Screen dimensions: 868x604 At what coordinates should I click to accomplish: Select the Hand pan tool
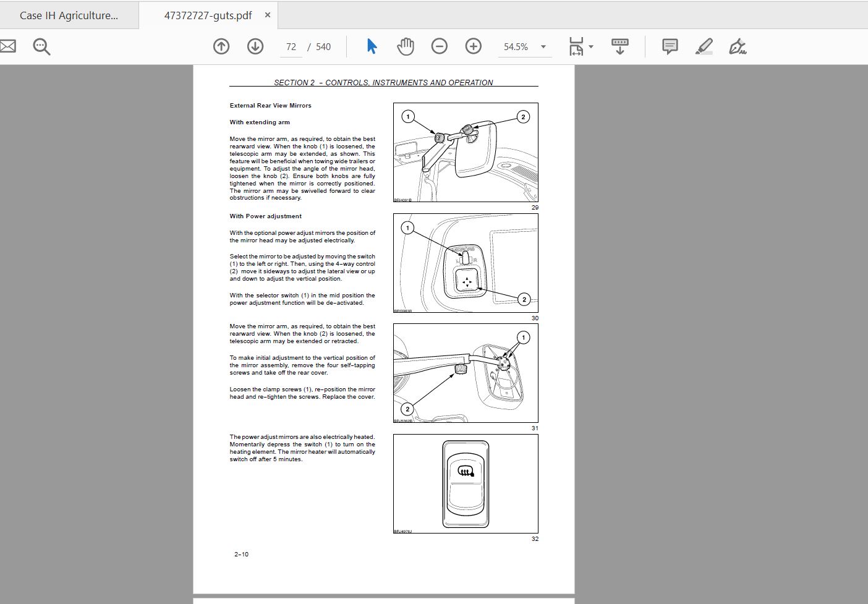[406, 46]
